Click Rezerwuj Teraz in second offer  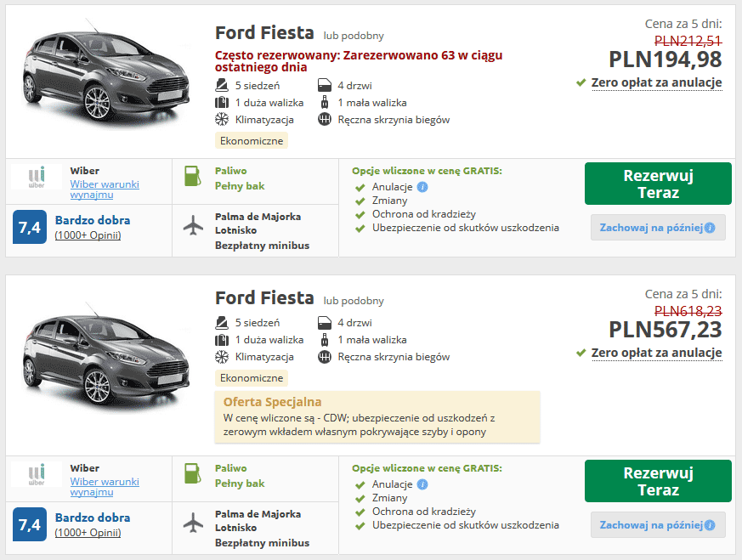pyautogui.click(x=658, y=481)
